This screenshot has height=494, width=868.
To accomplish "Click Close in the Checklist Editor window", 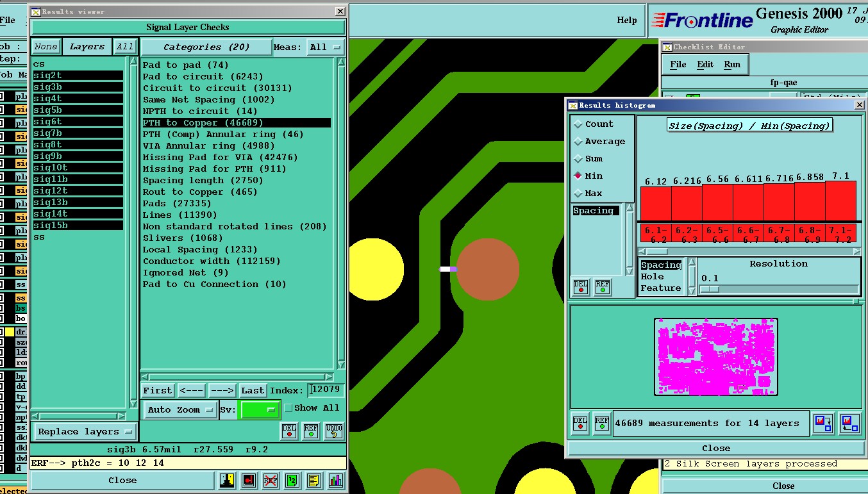I will click(x=783, y=486).
